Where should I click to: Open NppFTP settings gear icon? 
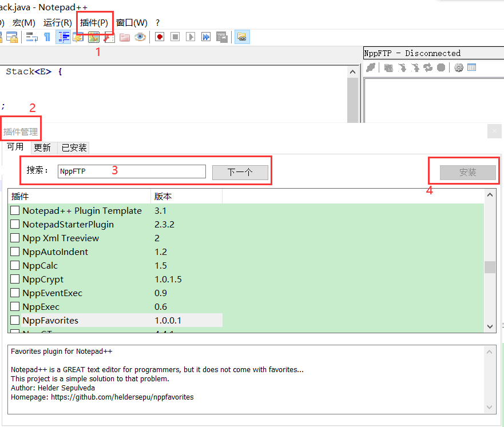(x=458, y=67)
